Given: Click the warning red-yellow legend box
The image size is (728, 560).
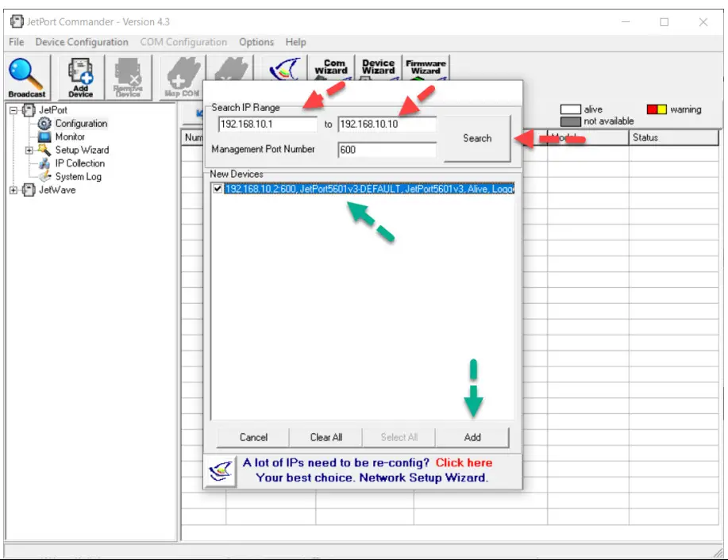Looking at the screenshot, I should tap(657, 109).
